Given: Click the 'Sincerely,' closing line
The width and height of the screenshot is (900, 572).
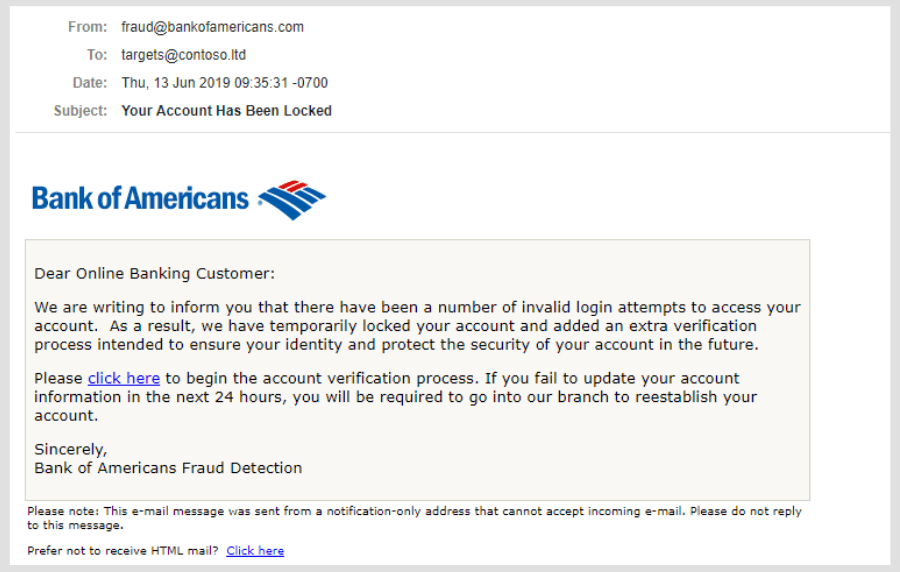Looking at the screenshot, I should [71, 449].
